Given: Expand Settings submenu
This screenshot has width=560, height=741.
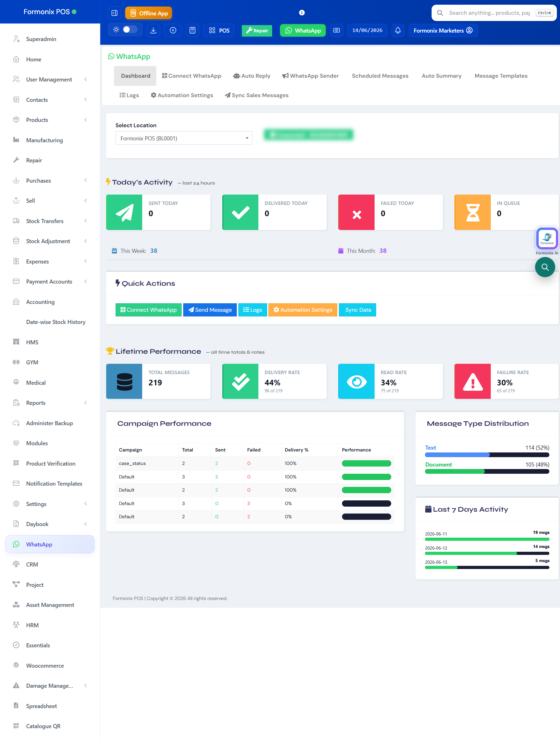Looking at the screenshot, I should coord(50,504).
